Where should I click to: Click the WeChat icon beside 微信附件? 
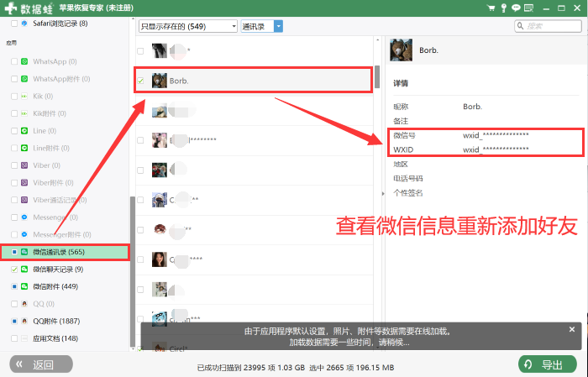[x=24, y=286]
